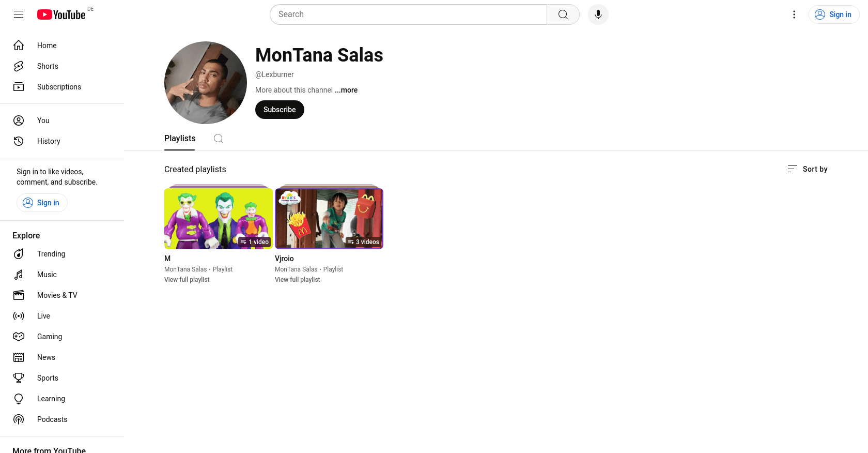
Task: View full playlist for Vjroio
Action: [x=298, y=280]
